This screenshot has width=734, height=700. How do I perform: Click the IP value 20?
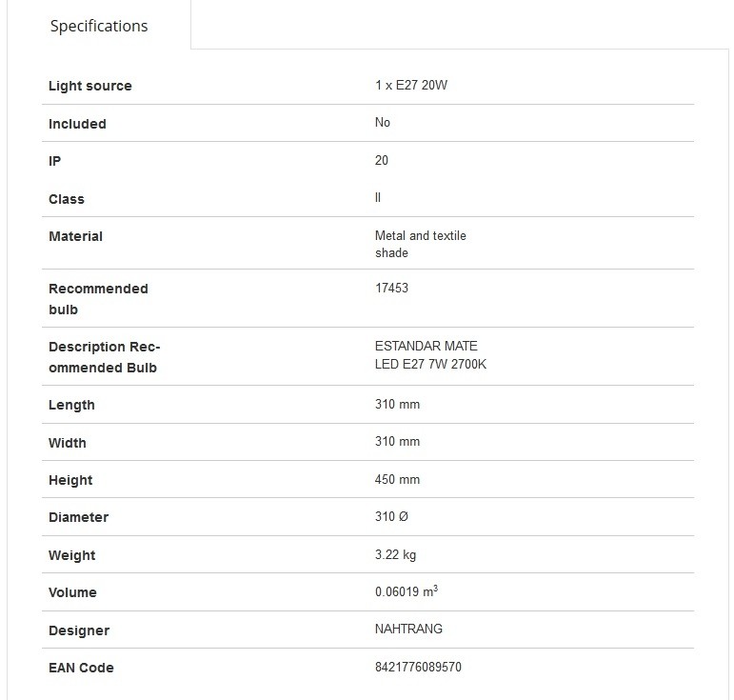382,161
